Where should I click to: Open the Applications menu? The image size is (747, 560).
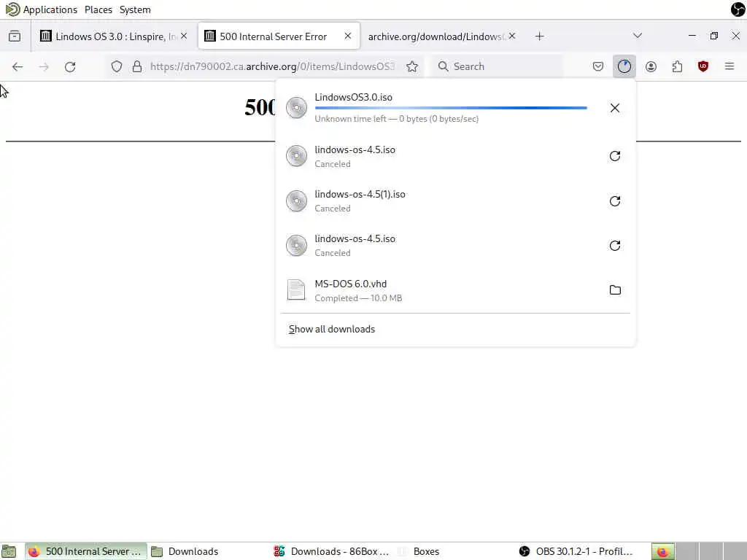click(50, 9)
